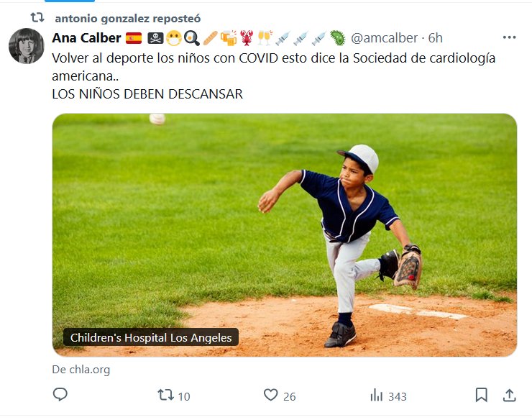Go to the @amcalber handle
The height and width of the screenshot is (420, 532).
(385, 38)
